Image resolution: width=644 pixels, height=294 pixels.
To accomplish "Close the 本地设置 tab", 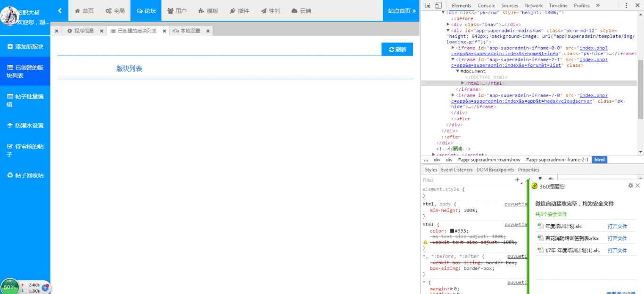I will pos(207,31).
